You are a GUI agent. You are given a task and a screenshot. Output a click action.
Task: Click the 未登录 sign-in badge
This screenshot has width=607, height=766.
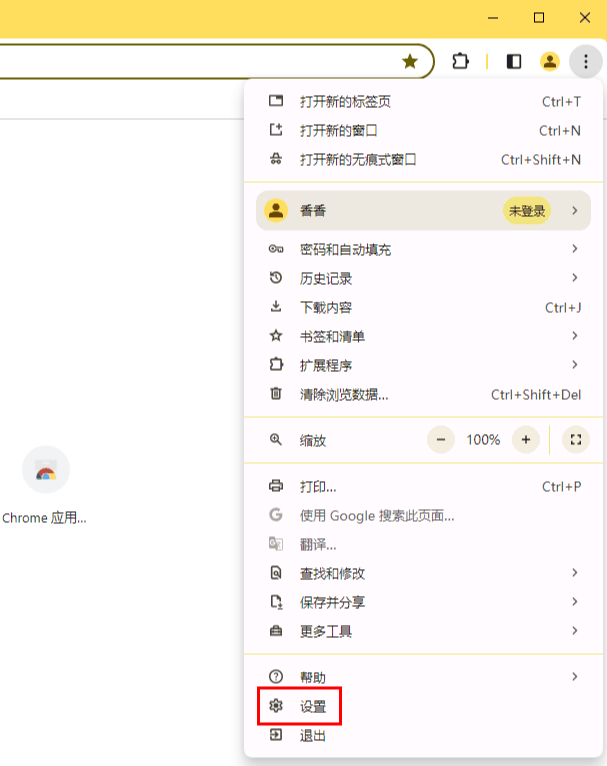[527, 211]
